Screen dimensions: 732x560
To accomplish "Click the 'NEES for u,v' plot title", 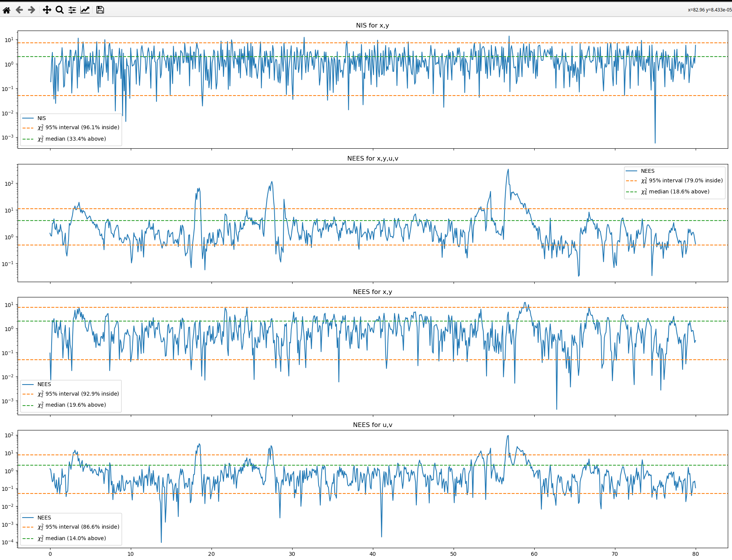I will click(x=373, y=425).
